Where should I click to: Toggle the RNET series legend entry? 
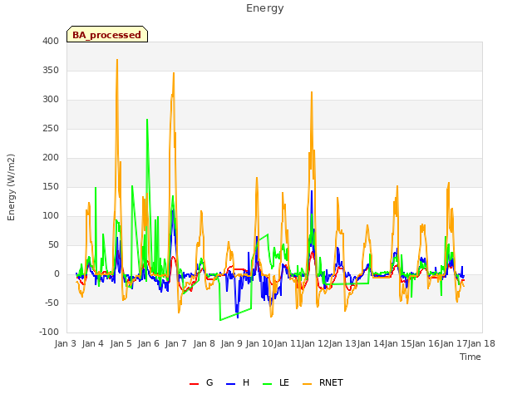[x=323, y=382]
